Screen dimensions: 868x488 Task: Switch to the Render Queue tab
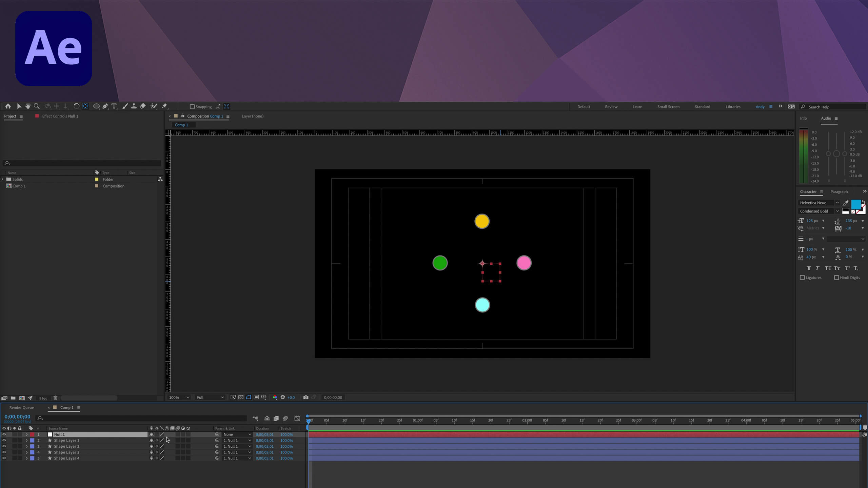21,407
